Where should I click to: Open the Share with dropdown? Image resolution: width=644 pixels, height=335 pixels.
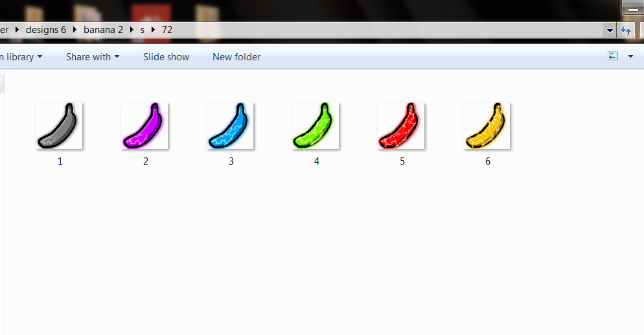93,57
